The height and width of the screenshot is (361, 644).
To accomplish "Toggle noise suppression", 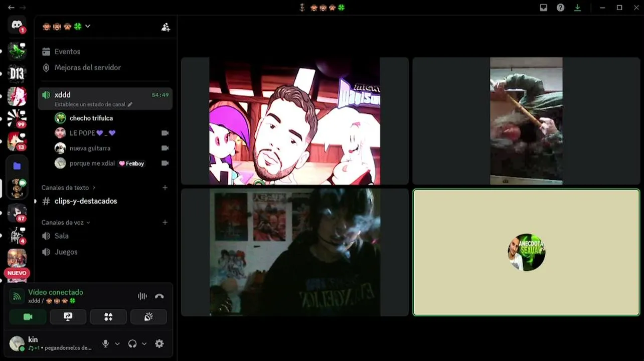I will 142,296.
